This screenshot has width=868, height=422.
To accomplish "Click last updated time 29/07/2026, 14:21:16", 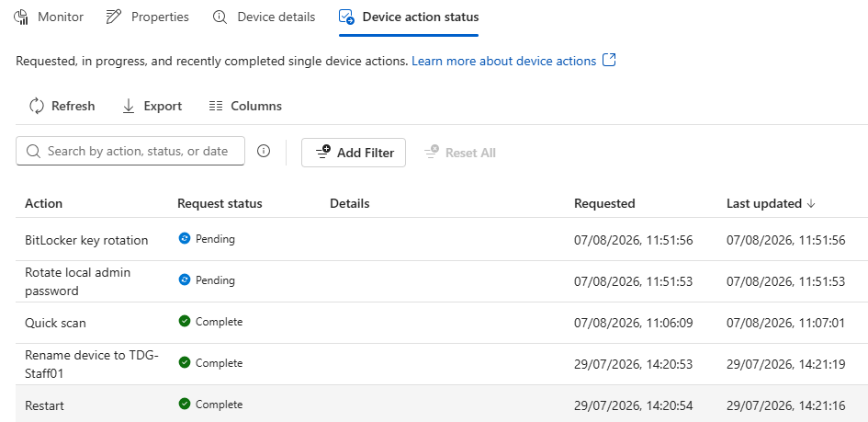I will (x=786, y=405).
